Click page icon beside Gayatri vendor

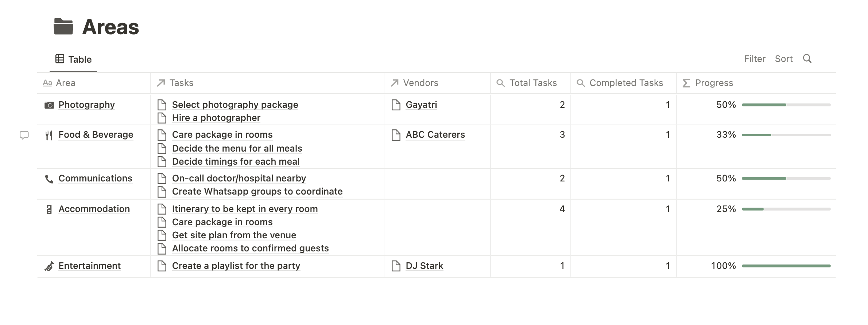tap(396, 105)
